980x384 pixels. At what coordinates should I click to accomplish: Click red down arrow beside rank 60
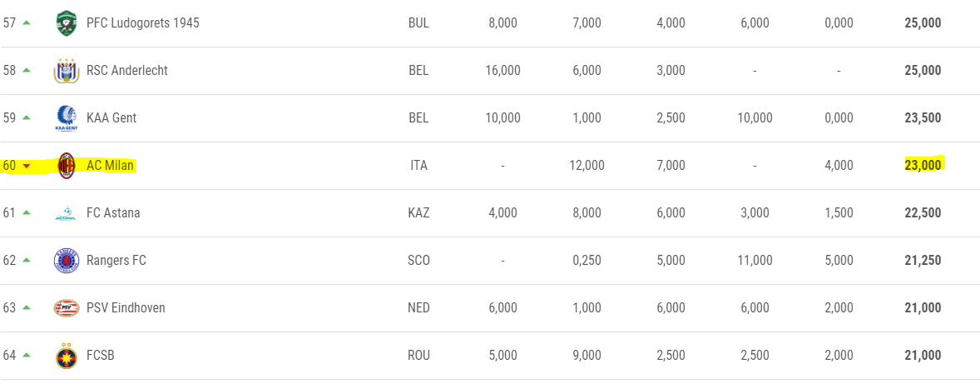pos(27,166)
